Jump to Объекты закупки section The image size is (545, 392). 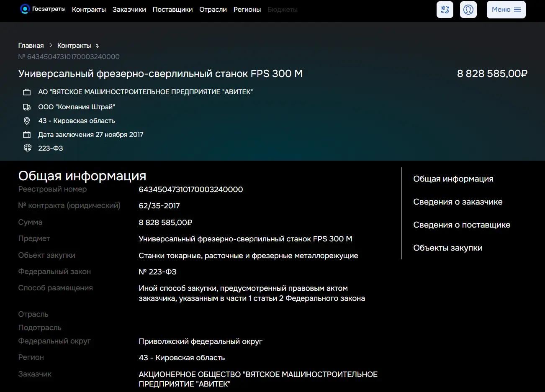pos(448,248)
